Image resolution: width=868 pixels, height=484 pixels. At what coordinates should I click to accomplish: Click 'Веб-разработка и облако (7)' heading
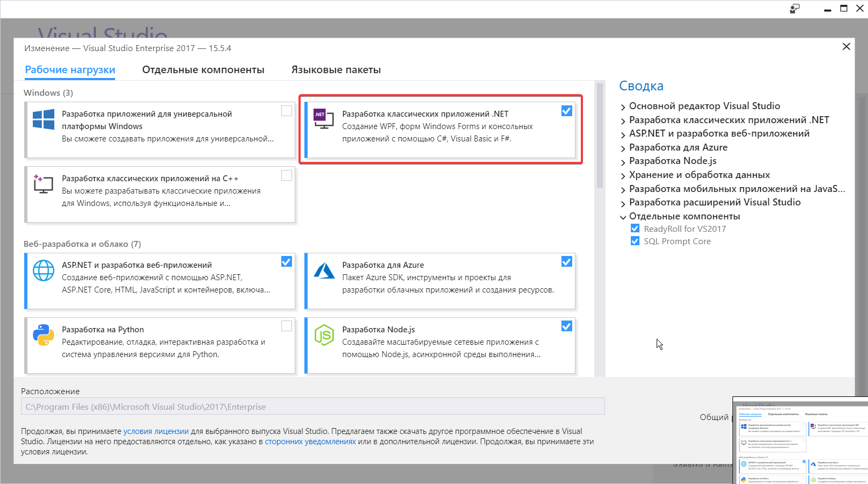pos(82,244)
